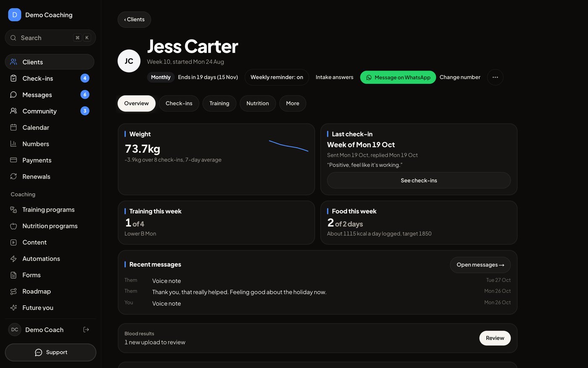The height and width of the screenshot is (368, 588).
Task: Click the Renewals refresh icon
Action: click(x=13, y=177)
